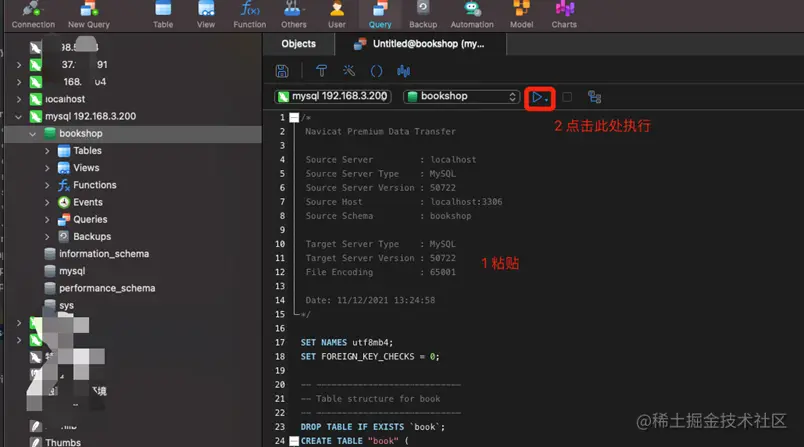Expand the Backups node
The height and width of the screenshot is (447, 804).
click(x=47, y=237)
